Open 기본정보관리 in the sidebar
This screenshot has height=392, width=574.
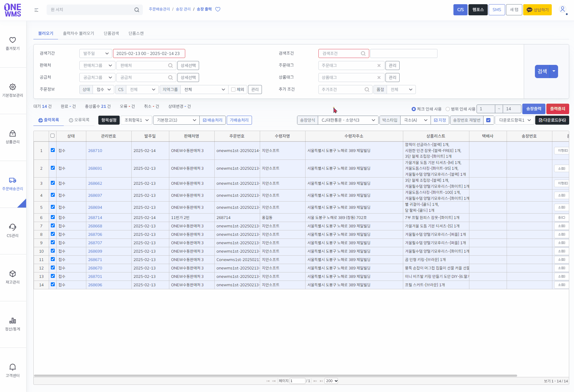(13, 91)
